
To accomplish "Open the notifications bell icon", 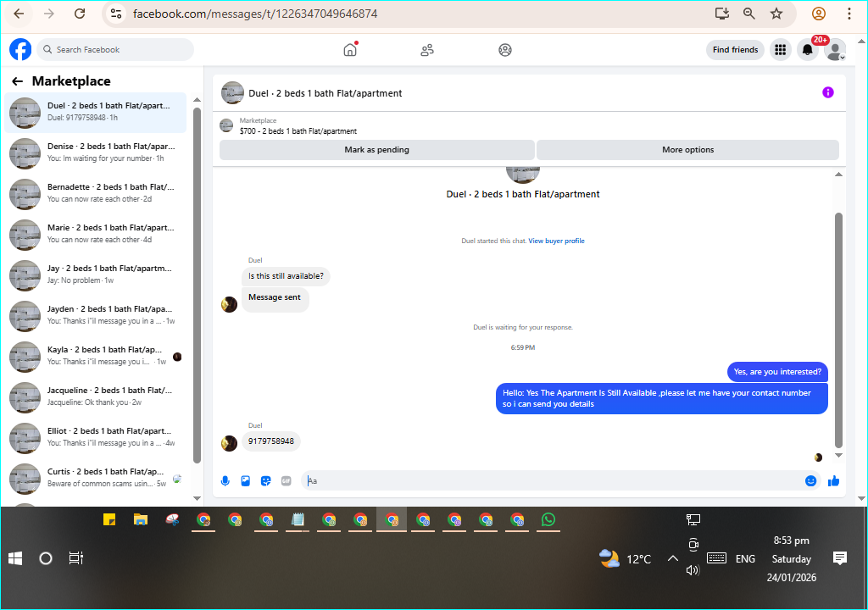I will [808, 50].
